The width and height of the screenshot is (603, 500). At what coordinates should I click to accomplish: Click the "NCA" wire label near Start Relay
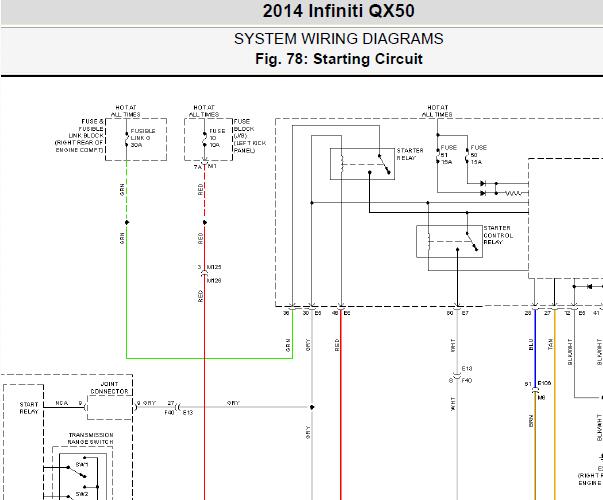(62, 403)
